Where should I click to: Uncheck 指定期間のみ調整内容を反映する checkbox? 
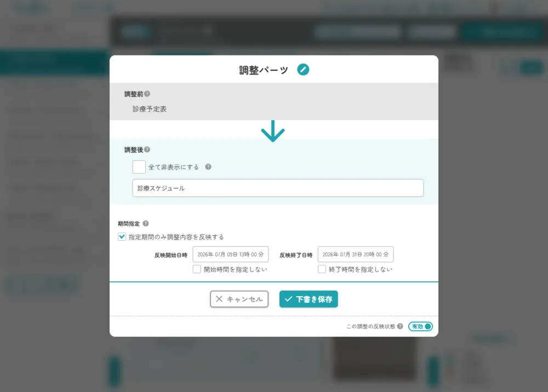pos(122,237)
